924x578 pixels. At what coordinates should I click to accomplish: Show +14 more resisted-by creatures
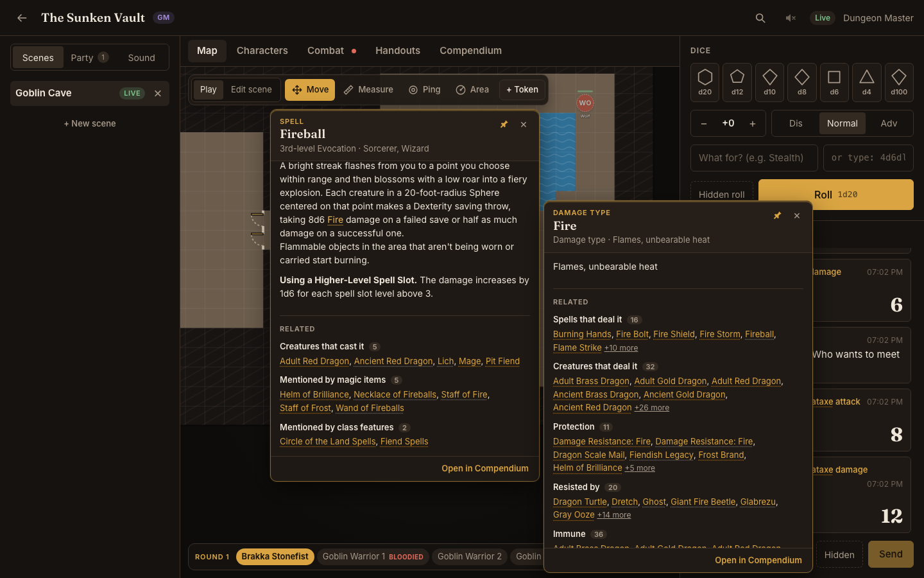[614, 515]
